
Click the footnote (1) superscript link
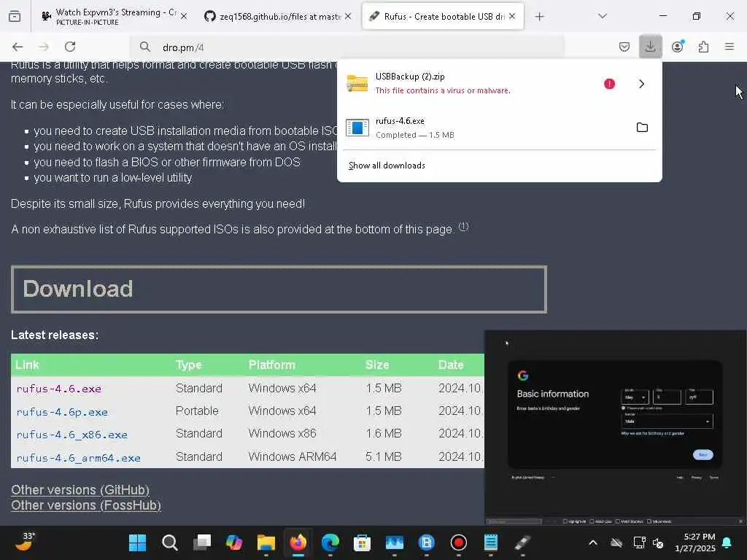[x=463, y=227]
